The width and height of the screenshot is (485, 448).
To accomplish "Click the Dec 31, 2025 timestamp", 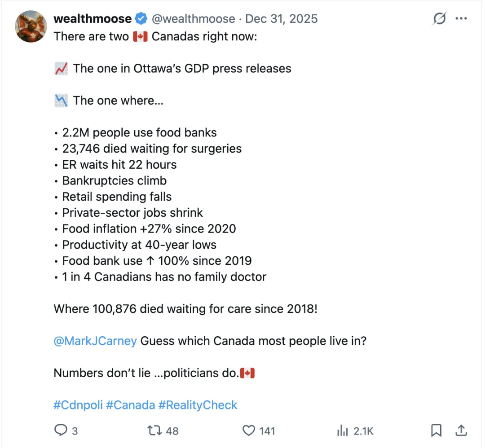I will tap(282, 19).
